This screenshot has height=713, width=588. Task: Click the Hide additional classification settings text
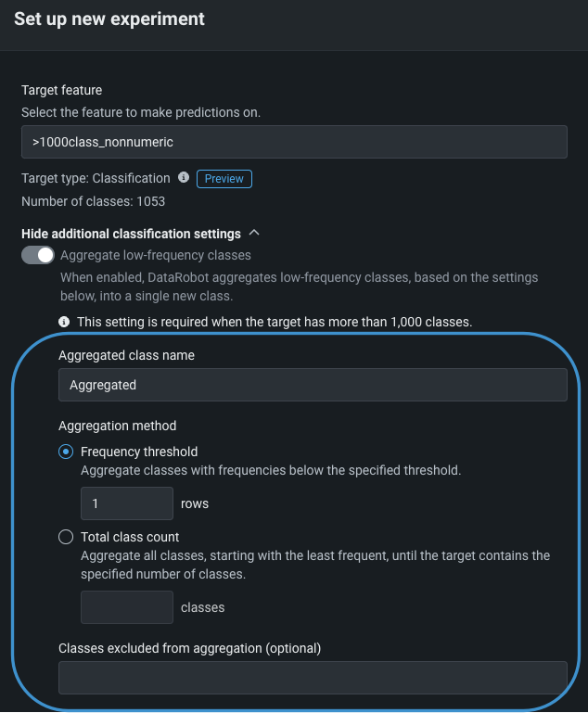point(131,234)
